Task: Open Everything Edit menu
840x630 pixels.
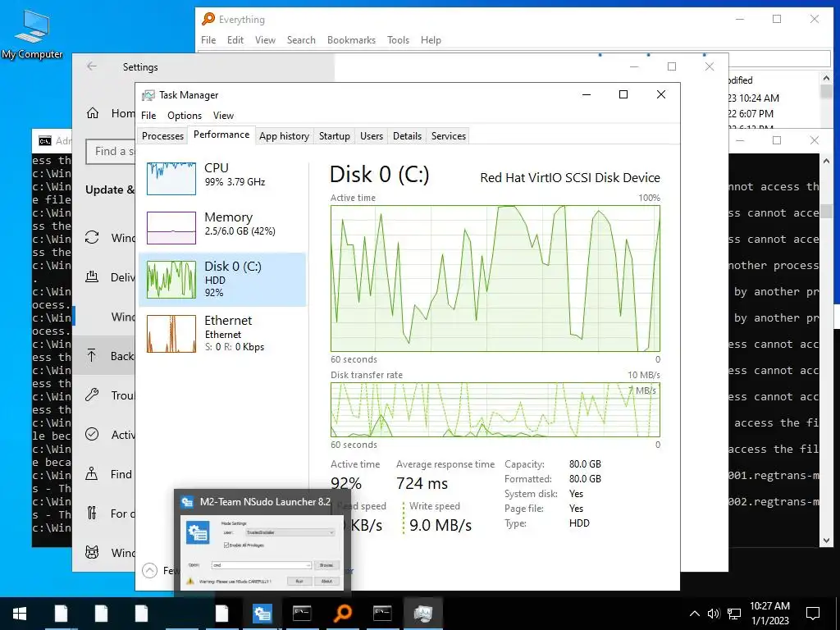Action: click(x=235, y=40)
